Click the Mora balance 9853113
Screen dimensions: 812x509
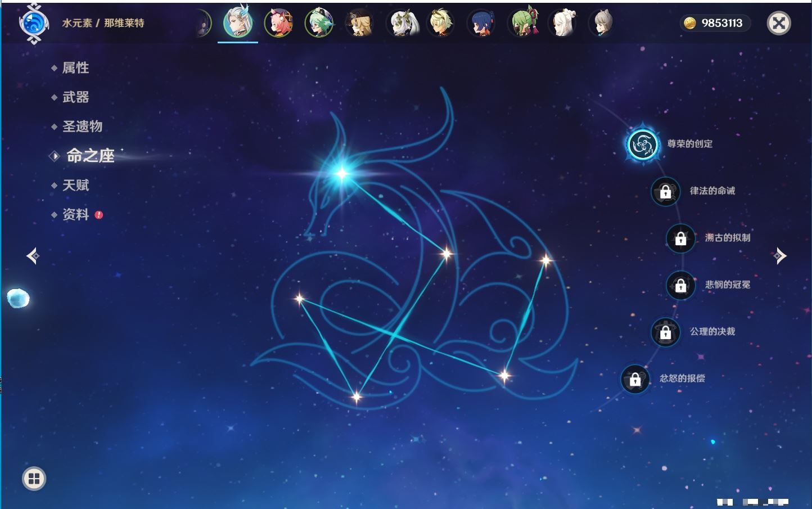coord(722,23)
